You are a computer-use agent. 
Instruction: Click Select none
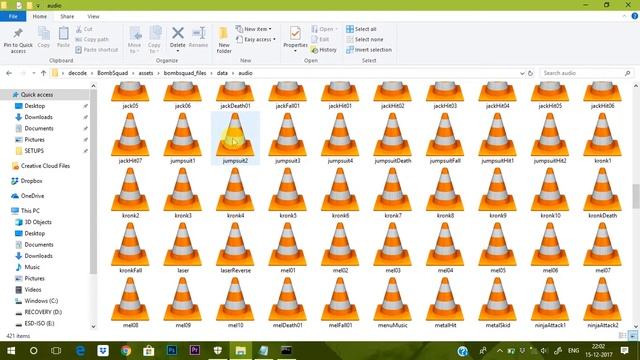364,40
